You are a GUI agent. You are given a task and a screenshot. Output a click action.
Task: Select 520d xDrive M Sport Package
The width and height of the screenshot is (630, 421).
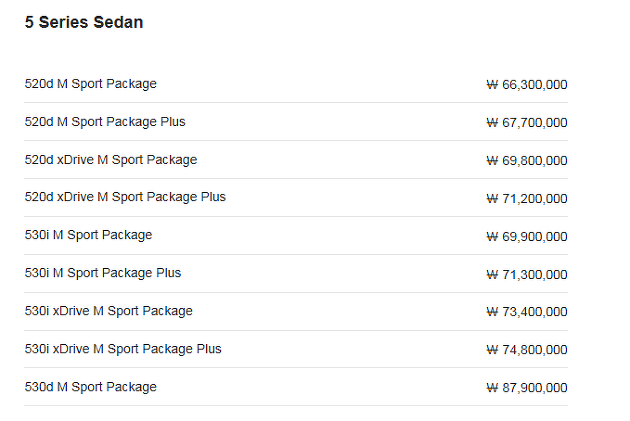(x=111, y=160)
